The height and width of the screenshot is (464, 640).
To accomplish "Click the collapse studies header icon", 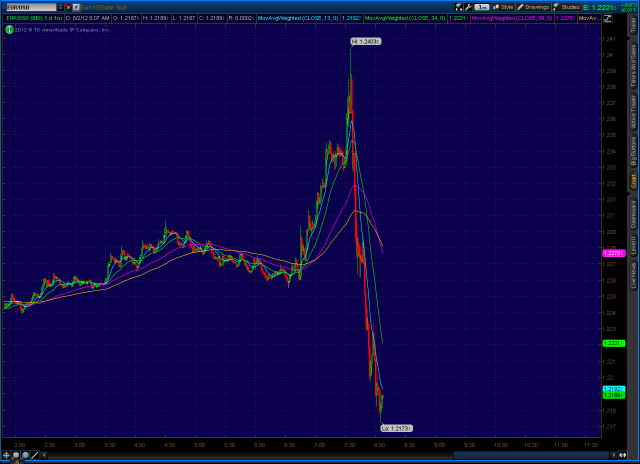I will pyautogui.click(x=607, y=18).
